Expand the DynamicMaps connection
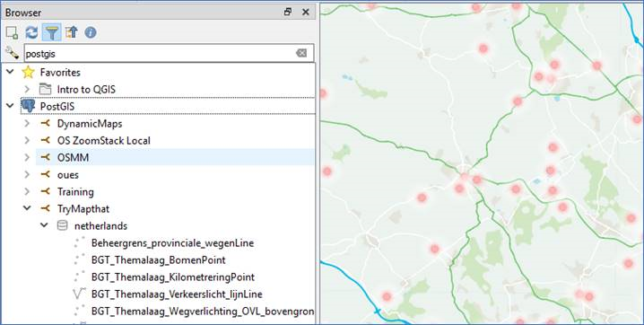This screenshot has width=644, height=325. (x=27, y=123)
